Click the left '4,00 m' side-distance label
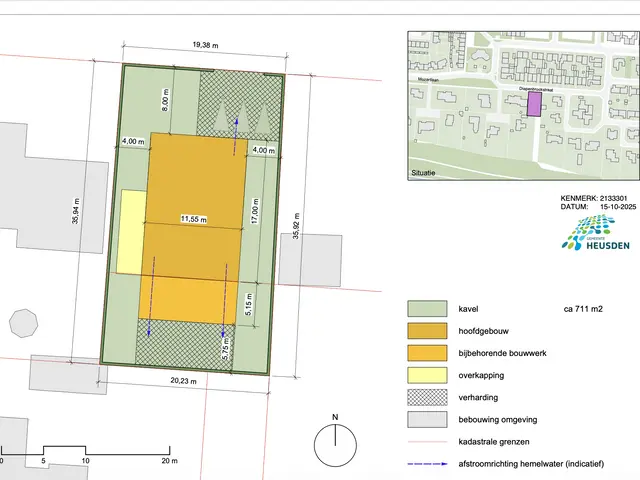This screenshot has width=640, height=480. coord(133,141)
